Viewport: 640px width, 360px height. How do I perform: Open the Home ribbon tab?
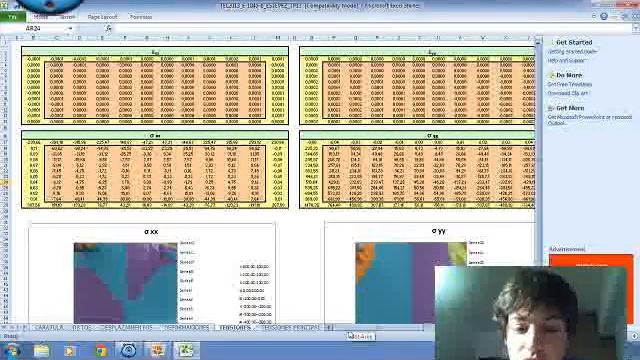tap(41, 17)
